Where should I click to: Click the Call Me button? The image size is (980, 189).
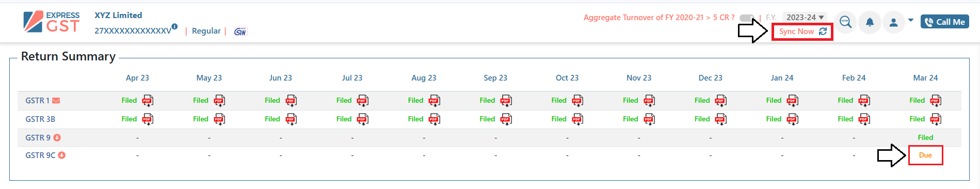(945, 22)
